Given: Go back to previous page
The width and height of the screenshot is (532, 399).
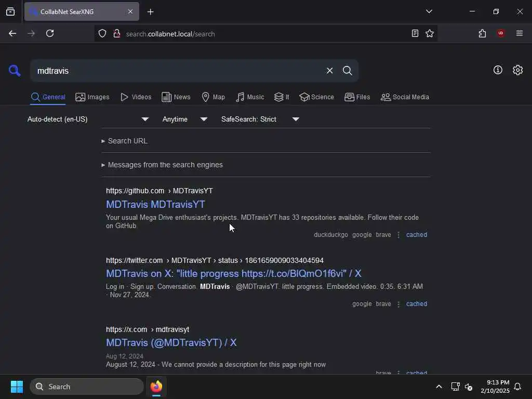Looking at the screenshot, I should click(12, 33).
